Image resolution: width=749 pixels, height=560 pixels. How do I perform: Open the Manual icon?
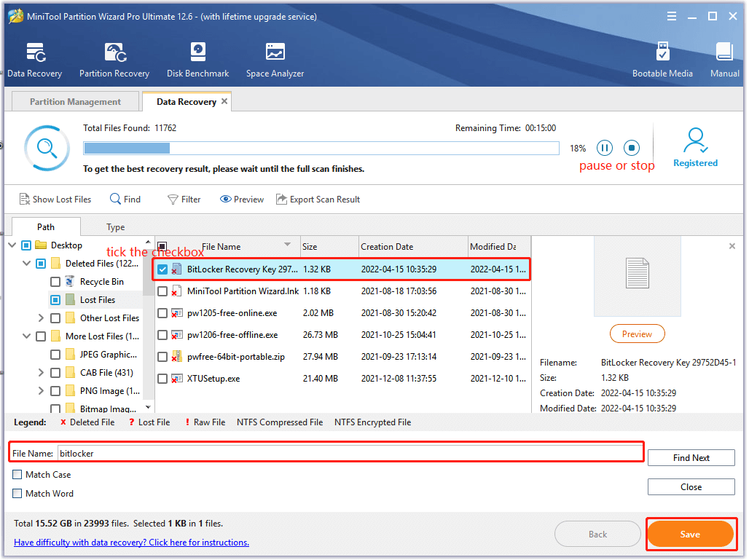pyautogui.click(x=724, y=60)
